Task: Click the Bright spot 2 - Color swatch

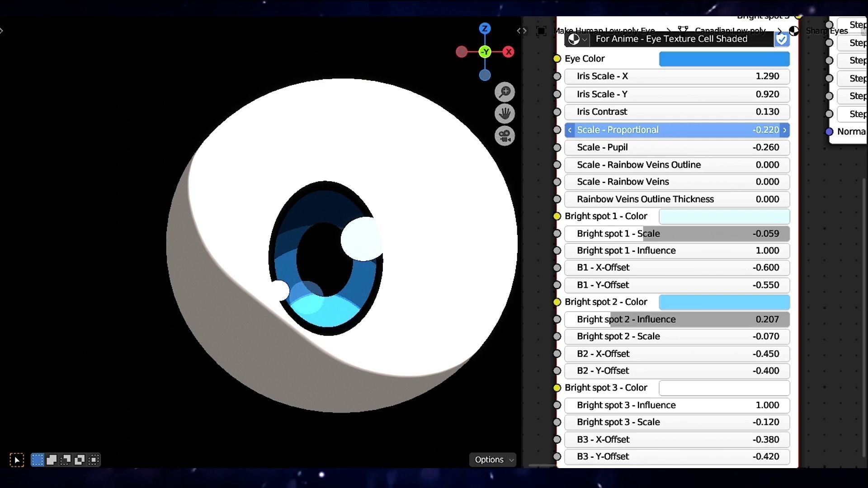Action: coord(724,302)
